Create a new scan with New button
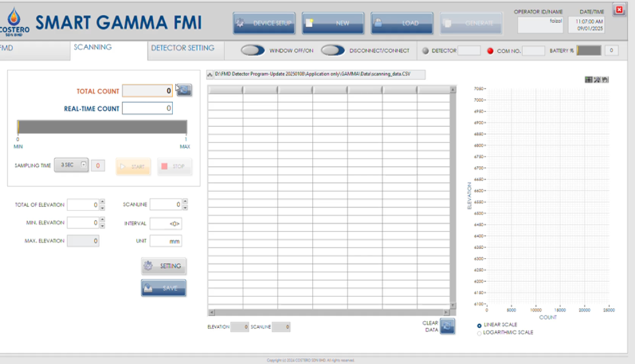 click(x=333, y=23)
